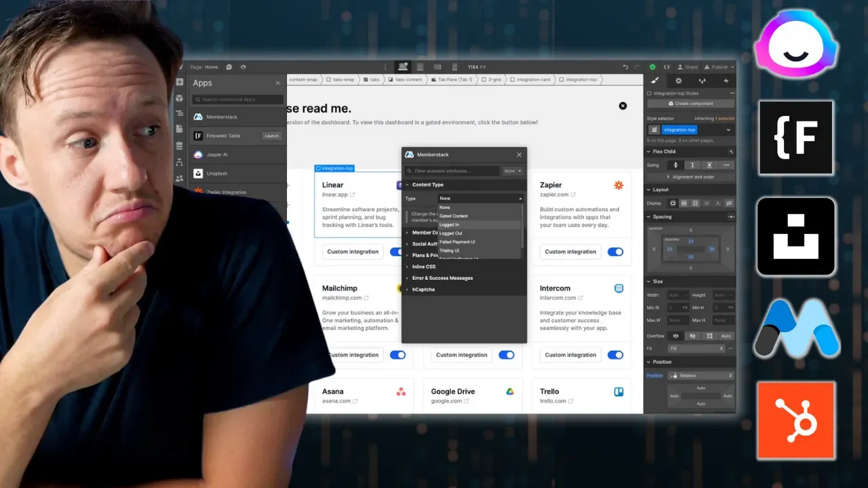Select Flex display in the Layout section
The width and height of the screenshot is (868, 488).
[x=684, y=203]
